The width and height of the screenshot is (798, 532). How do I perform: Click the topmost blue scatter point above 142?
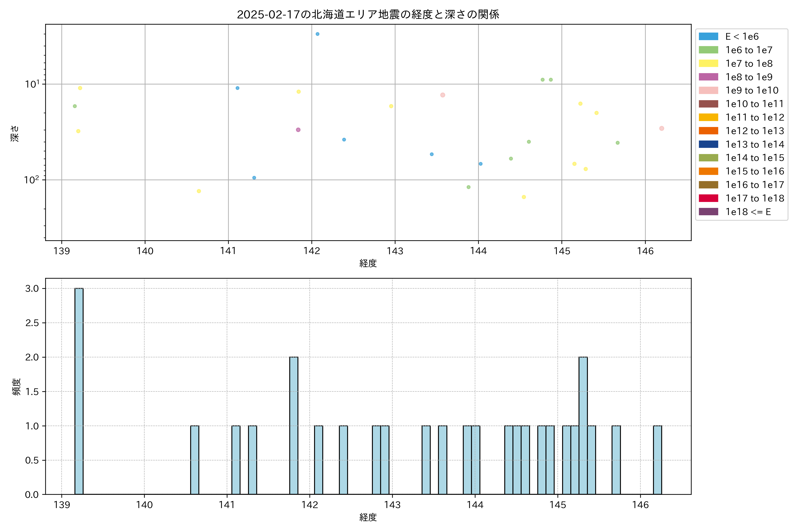tap(317, 34)
